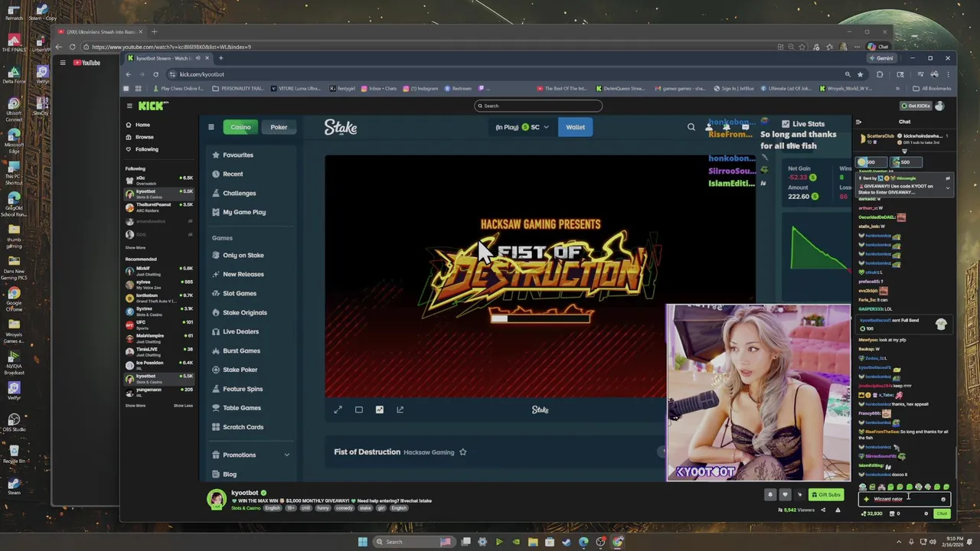
Task: Click the theatre mode icon below game
Action: (358, 409)
